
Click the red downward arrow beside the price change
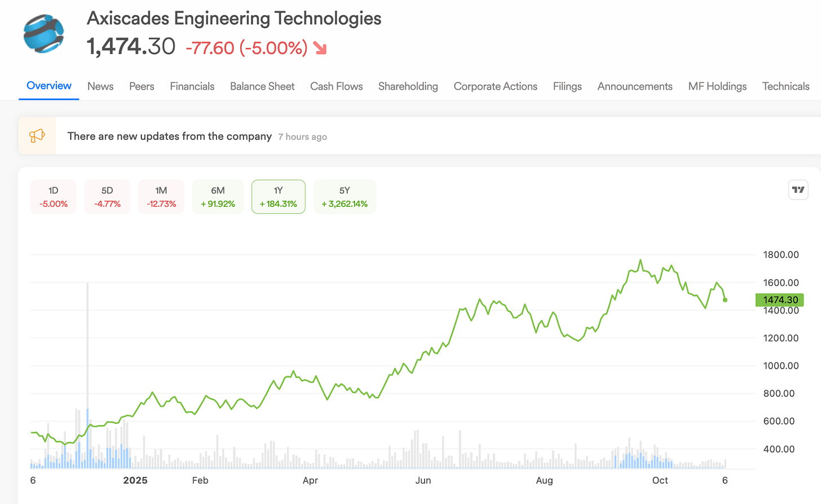[x=320, y=48]
